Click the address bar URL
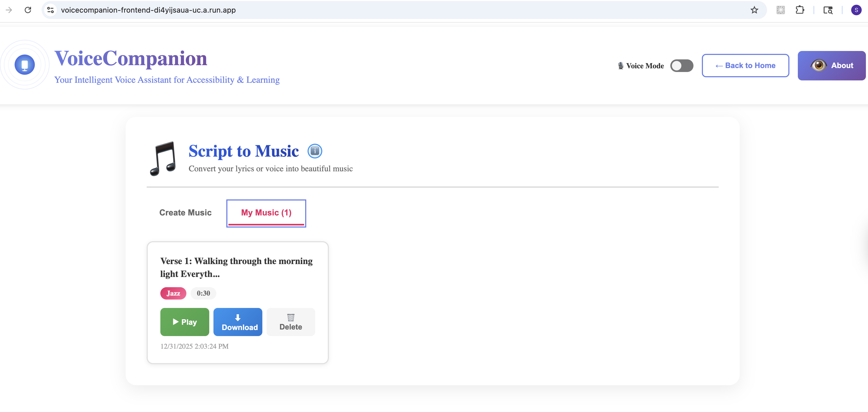Screen dimensions: 868x412 tap(148, 10)
